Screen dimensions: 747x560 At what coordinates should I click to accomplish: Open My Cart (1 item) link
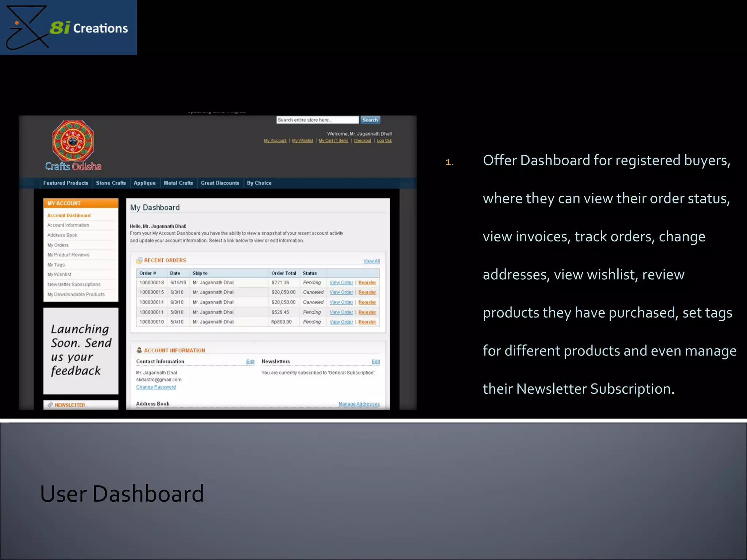tap(333, 141)
